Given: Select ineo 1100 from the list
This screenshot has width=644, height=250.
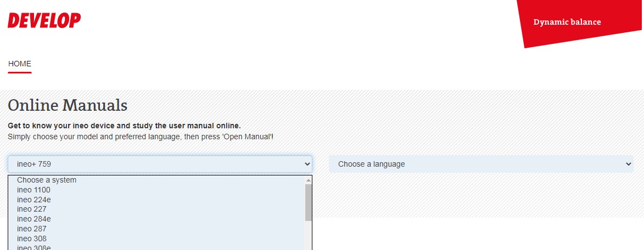Looking at the screenshot, I should (33, 190).
